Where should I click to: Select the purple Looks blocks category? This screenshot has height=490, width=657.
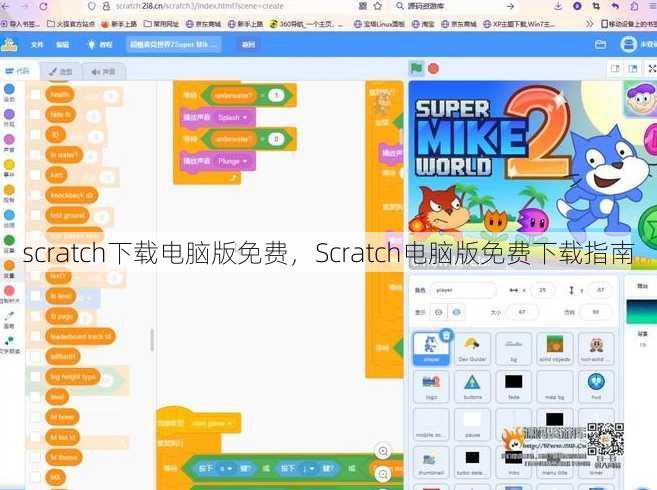click(9, 117)
